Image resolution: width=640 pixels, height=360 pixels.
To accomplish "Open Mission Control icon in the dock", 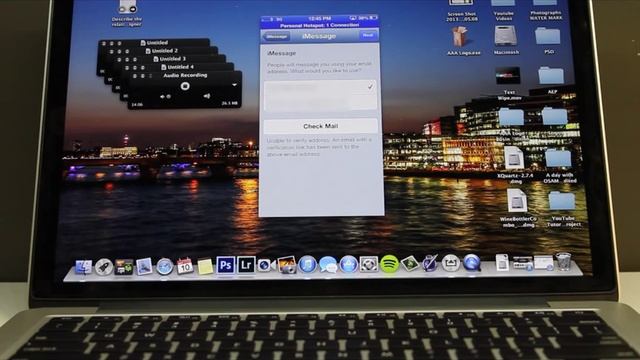I will click(x=124, y=267).
